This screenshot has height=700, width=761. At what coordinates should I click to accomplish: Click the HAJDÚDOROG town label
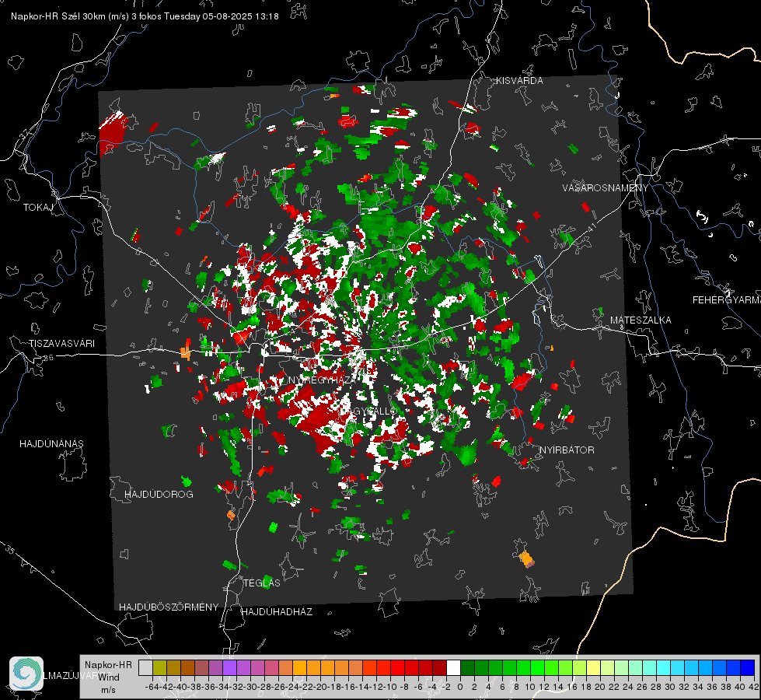(159, 495)
